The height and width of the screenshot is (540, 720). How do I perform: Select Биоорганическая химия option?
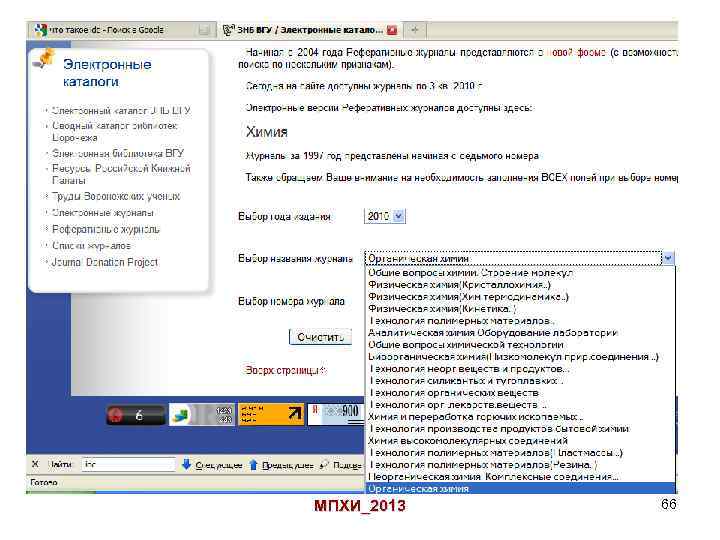(x=520, y=357)
